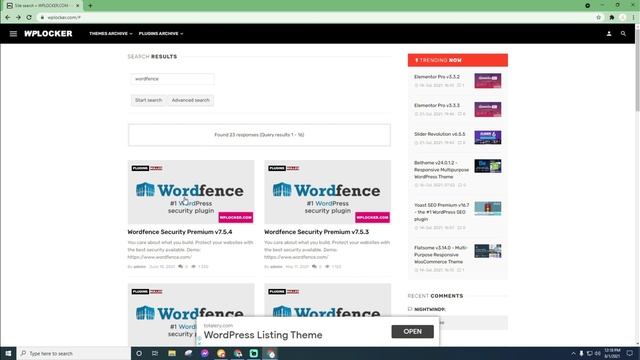Click the OPEN button on the ad banner
The width and height of the screenshot is (640, 360).
point(412,331)
